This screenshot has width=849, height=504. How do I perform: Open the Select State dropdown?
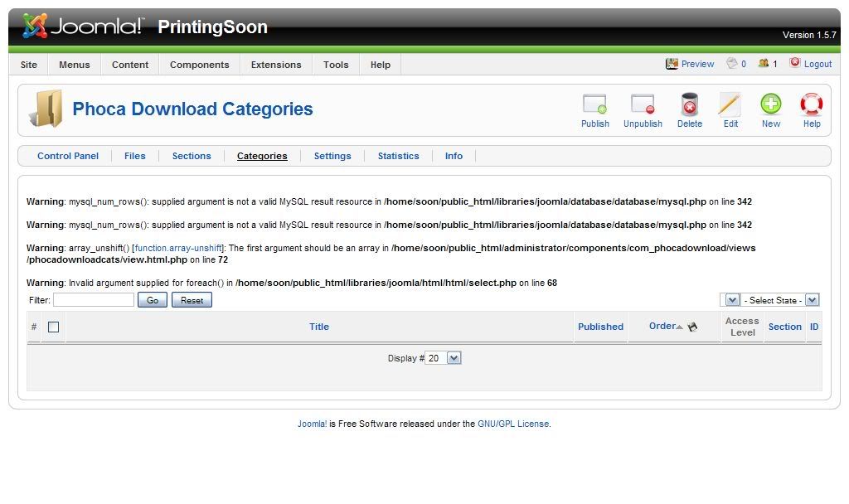tap(779, 300)
